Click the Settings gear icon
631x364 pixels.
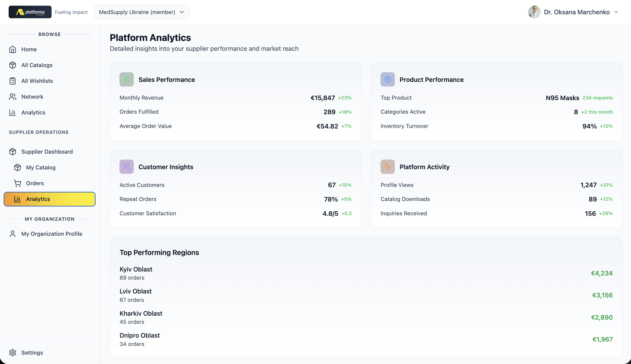(x=13, y=352)
